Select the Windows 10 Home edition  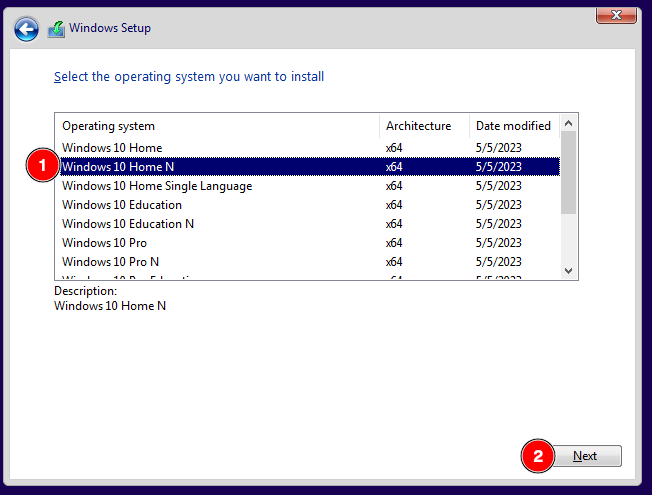tap(308, 148)
